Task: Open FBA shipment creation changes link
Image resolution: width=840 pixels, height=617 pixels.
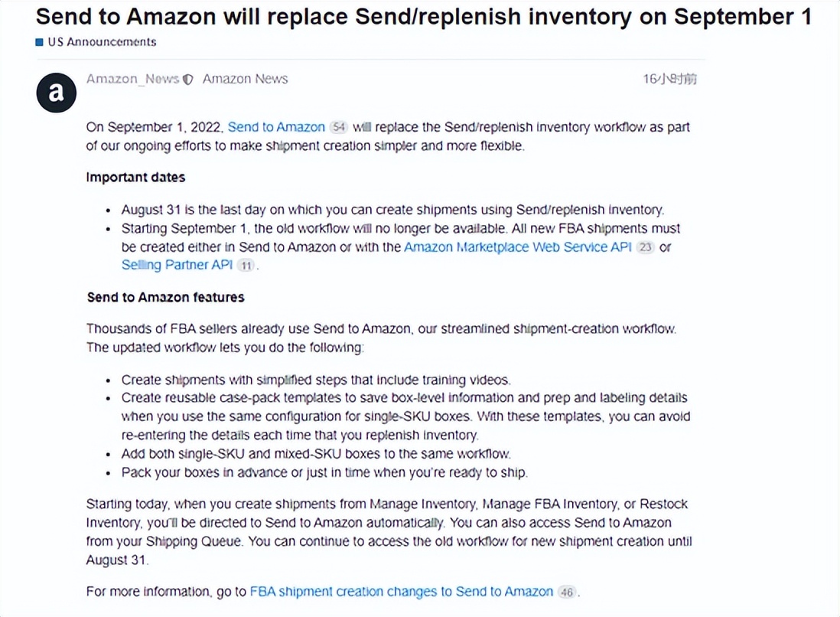Action: pyautogui.click(x=401, y=591)
